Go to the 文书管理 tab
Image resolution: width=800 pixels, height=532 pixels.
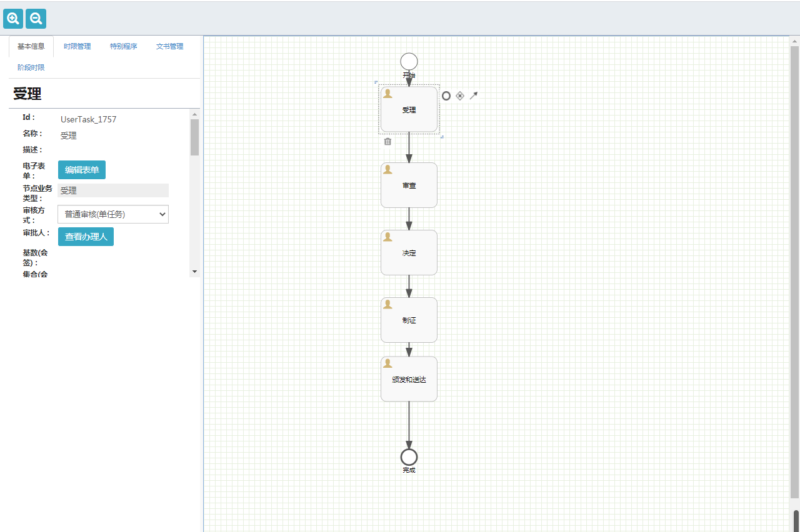point(169,46)
